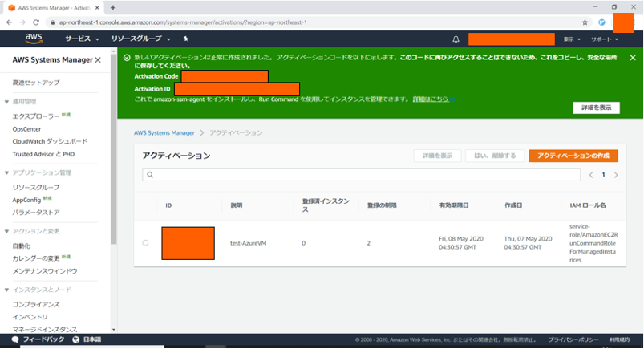Click the browser back arrow
The image size is (644, 349).
coord(10,22)
